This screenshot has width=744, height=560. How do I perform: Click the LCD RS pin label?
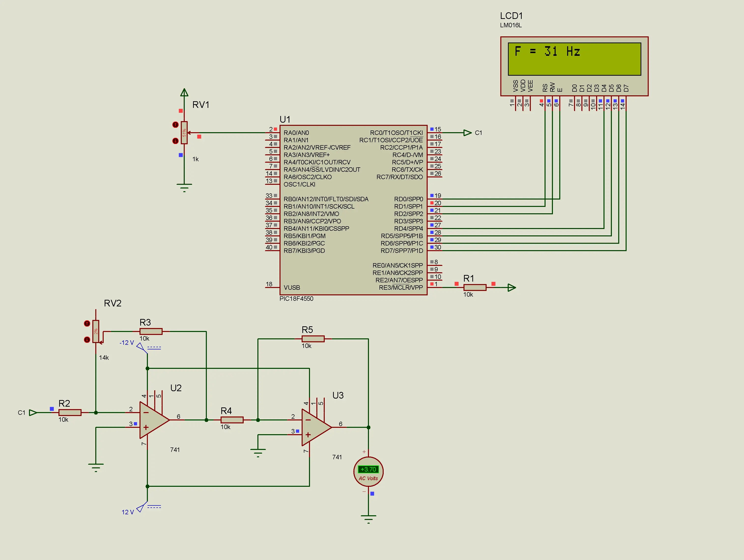click(x=545, y=88)
